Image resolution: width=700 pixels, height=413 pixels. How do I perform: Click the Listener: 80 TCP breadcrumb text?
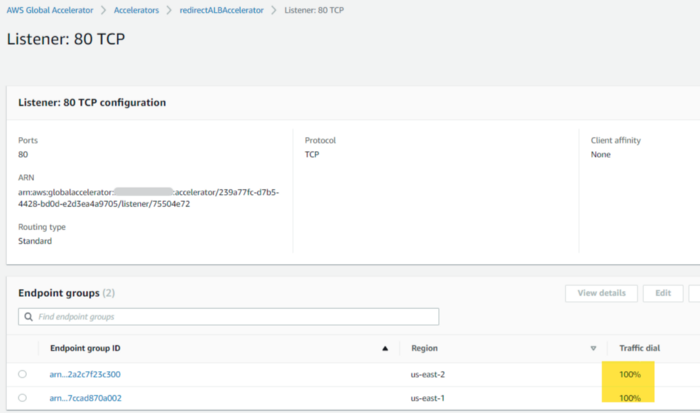(314, 10)
